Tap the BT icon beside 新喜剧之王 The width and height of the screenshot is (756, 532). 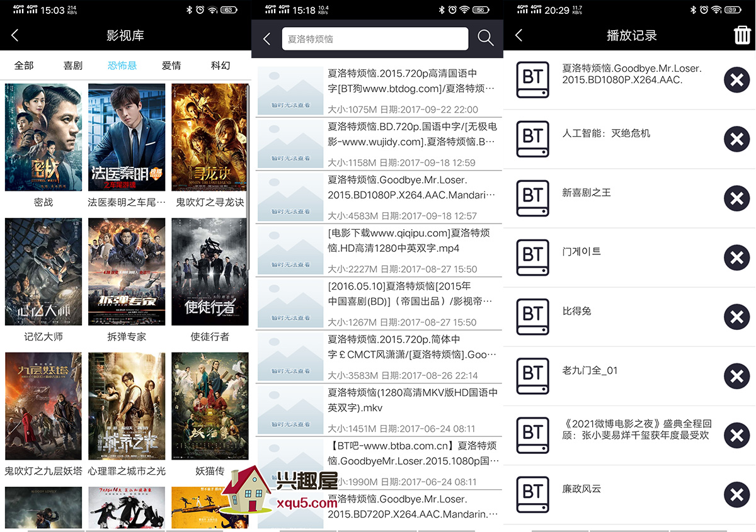533,198
